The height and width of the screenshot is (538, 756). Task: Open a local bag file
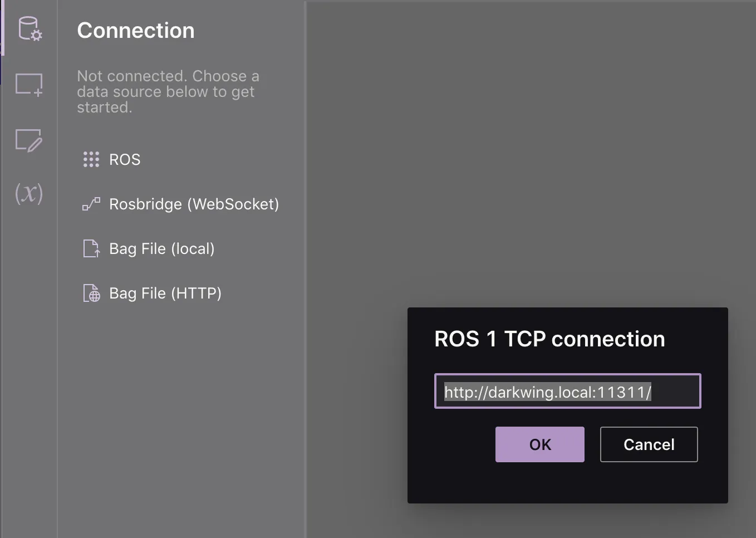pyautogui.click(x=161, y=249)
